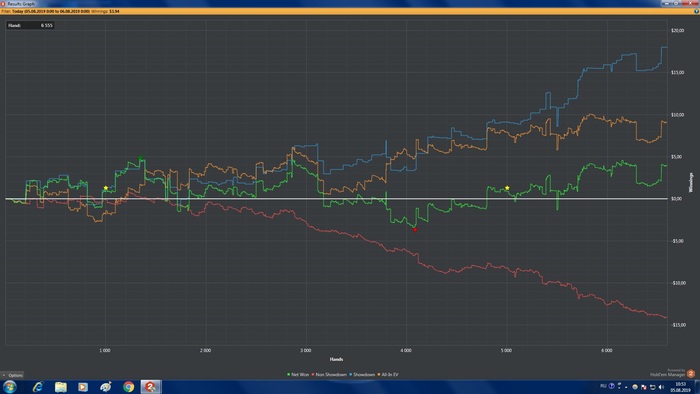Toggle the Showdown legend entry
Viewport: 700px width, 394px height.
362,374
